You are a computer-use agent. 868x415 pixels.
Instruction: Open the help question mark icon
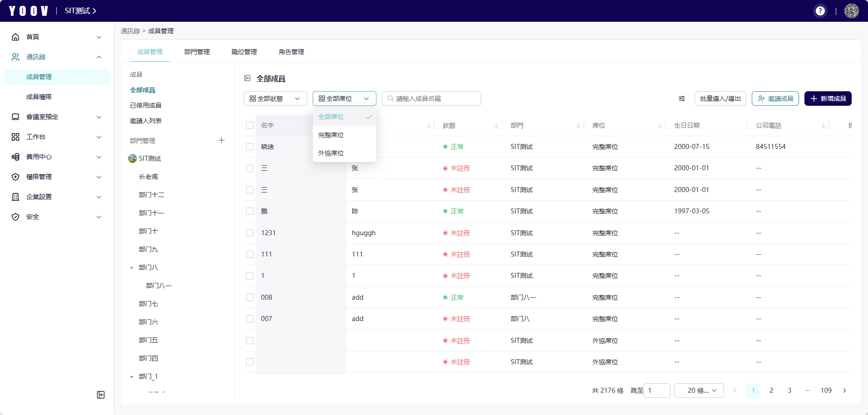[x=820, y=11]
